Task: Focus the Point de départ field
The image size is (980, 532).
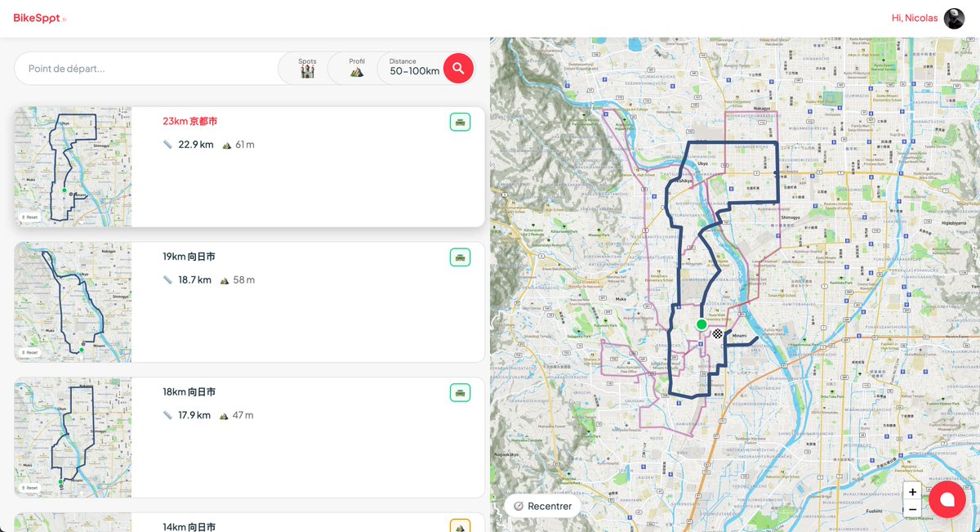Action: pyautogui.click(x=147, y=69)
